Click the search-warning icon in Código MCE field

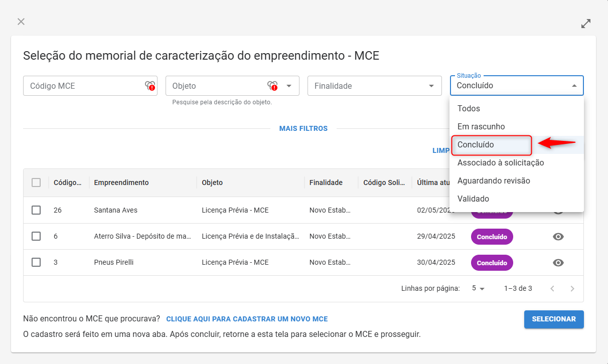[x=150, y=86]
